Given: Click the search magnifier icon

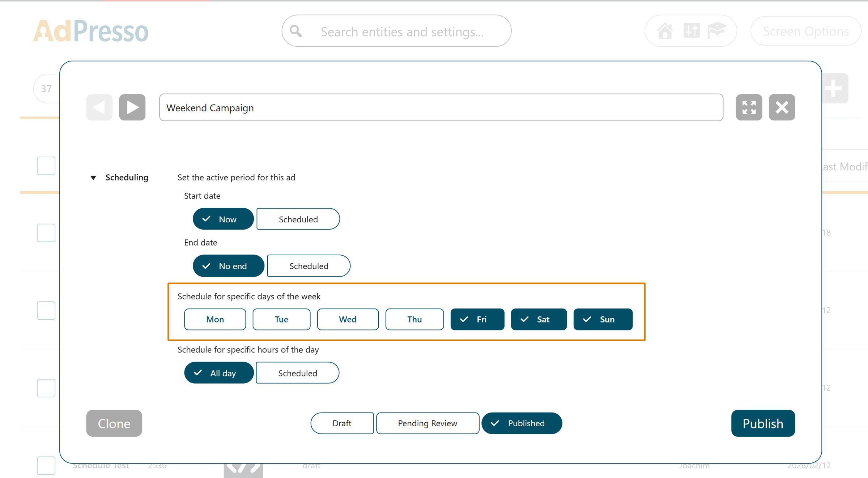Looking at the screenshot, I should click(x=295, y=31).
